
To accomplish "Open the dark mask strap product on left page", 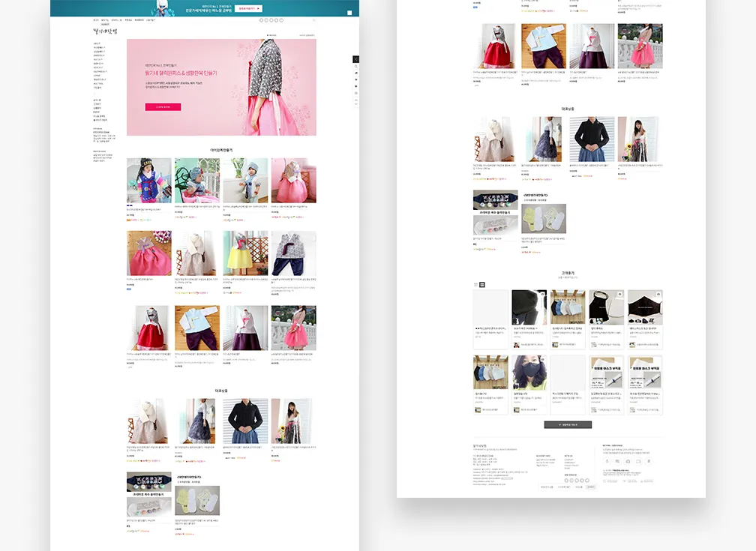I will (x=149, y=494).
